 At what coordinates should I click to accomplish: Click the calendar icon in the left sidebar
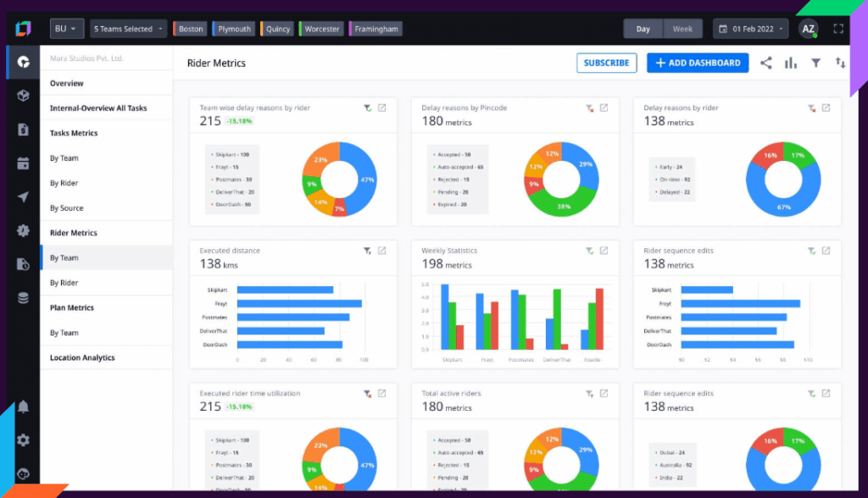23,163
